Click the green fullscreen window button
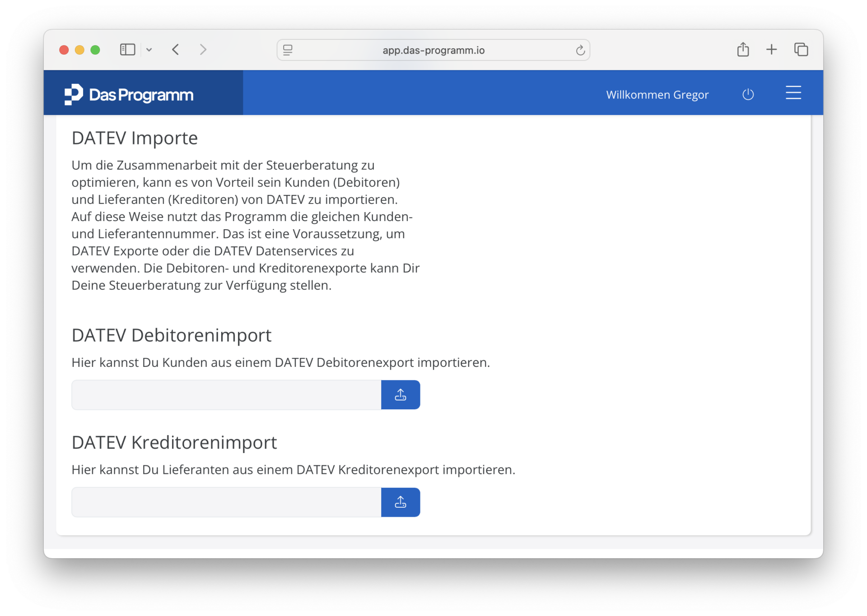This screenshot has height=616, width=867. point(95,50)
